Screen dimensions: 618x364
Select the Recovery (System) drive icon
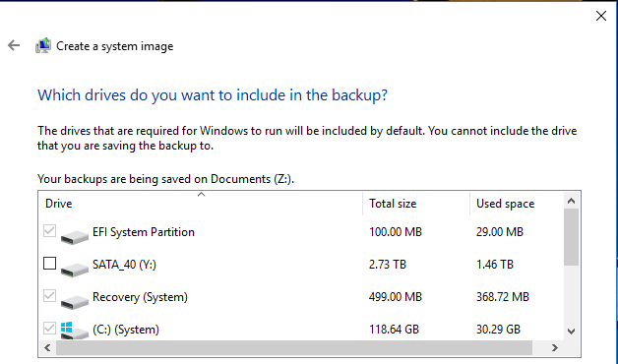pyautogui.click(x=75, y=301)
